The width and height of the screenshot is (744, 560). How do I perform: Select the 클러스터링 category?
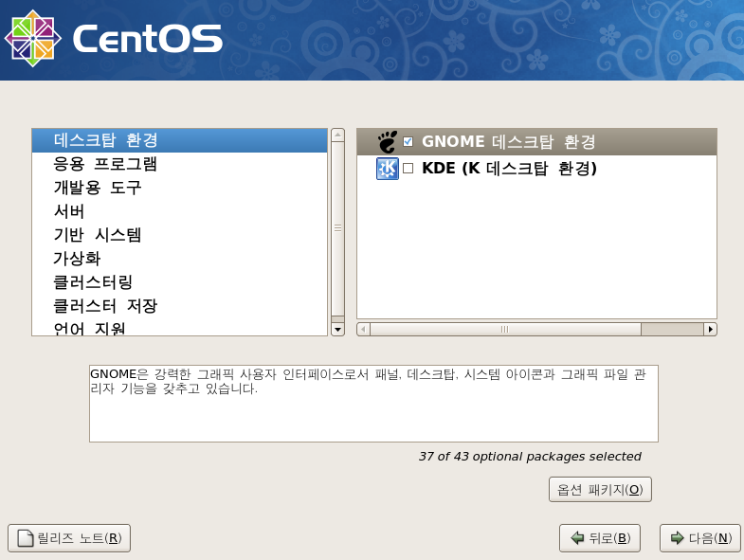tap(179, 282)
